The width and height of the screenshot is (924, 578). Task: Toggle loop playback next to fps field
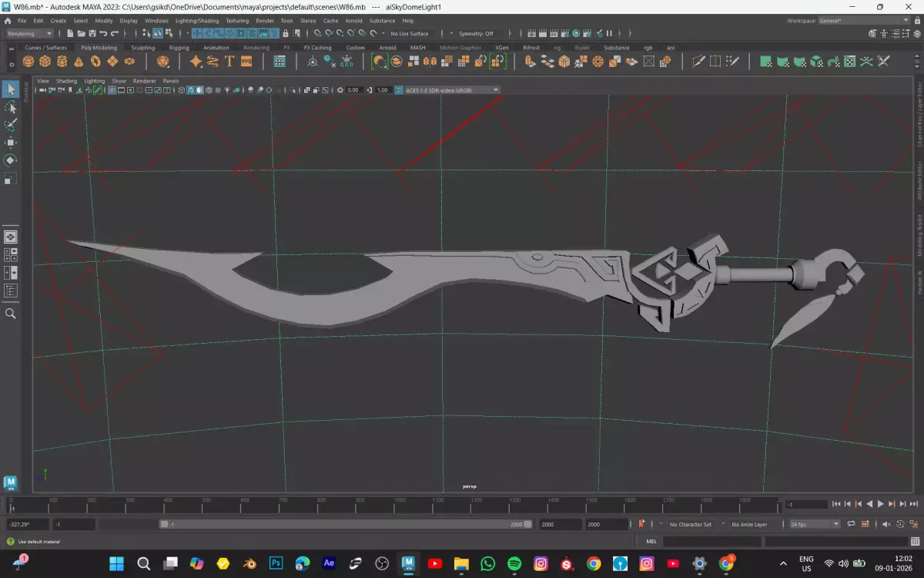pyautogui.click(x=851, y=524)
